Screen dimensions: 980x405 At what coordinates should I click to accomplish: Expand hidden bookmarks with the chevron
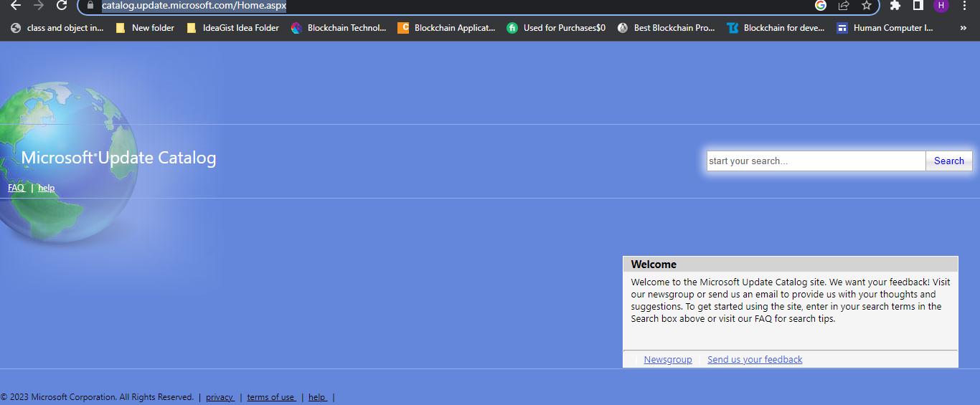(x=963, y=28)
